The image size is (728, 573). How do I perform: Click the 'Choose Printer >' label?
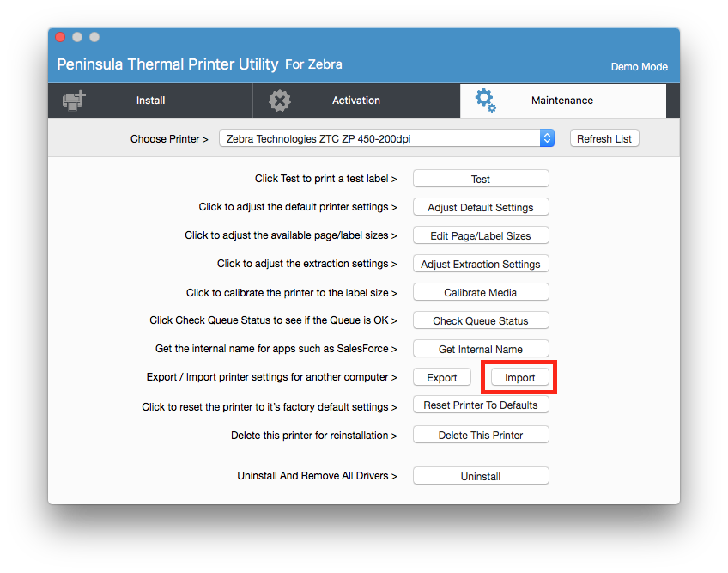click(169, 139)
